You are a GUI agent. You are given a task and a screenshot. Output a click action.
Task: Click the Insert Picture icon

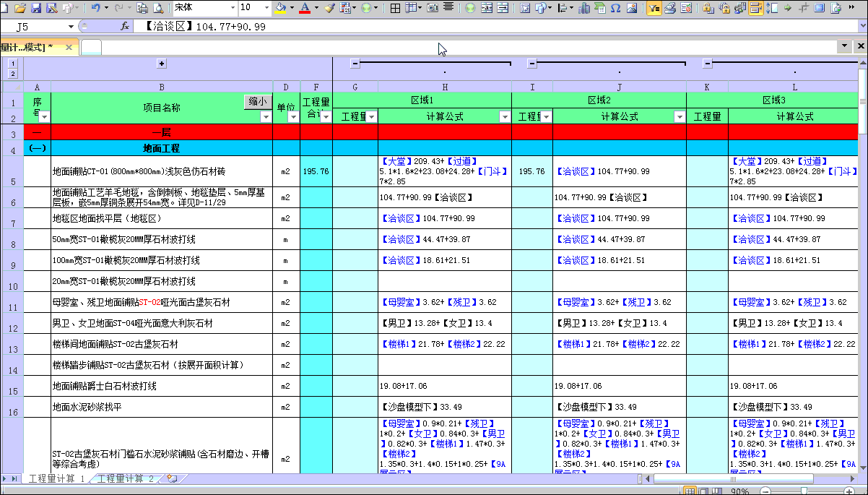pos(632,8)
